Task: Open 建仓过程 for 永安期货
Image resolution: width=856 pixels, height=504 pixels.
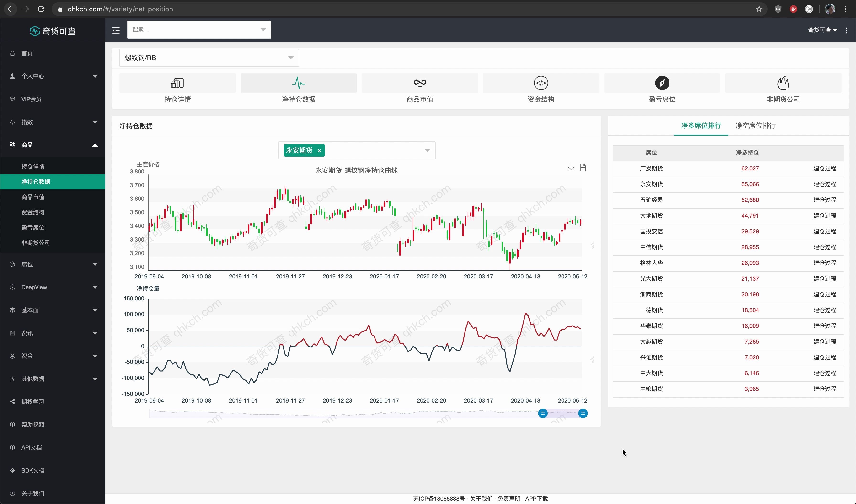Action: [x=825, y=184]
